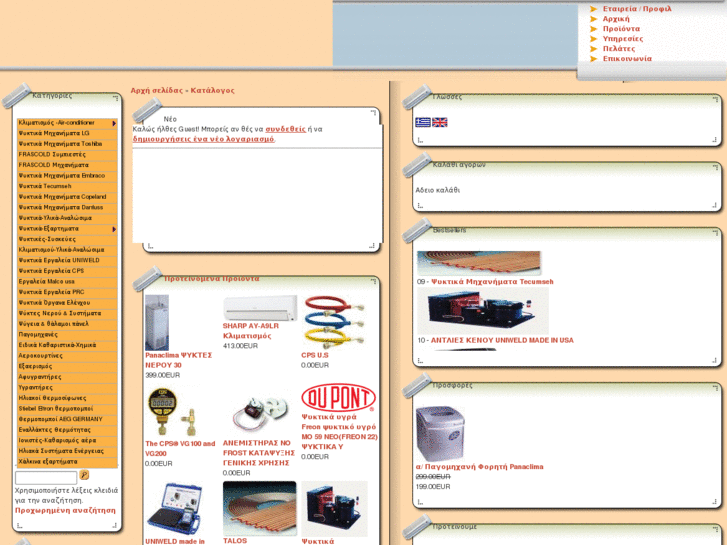
Task: Expand the Ψυκτικά Εξαρτήματα submenu arrow
Action: [114, 229]
